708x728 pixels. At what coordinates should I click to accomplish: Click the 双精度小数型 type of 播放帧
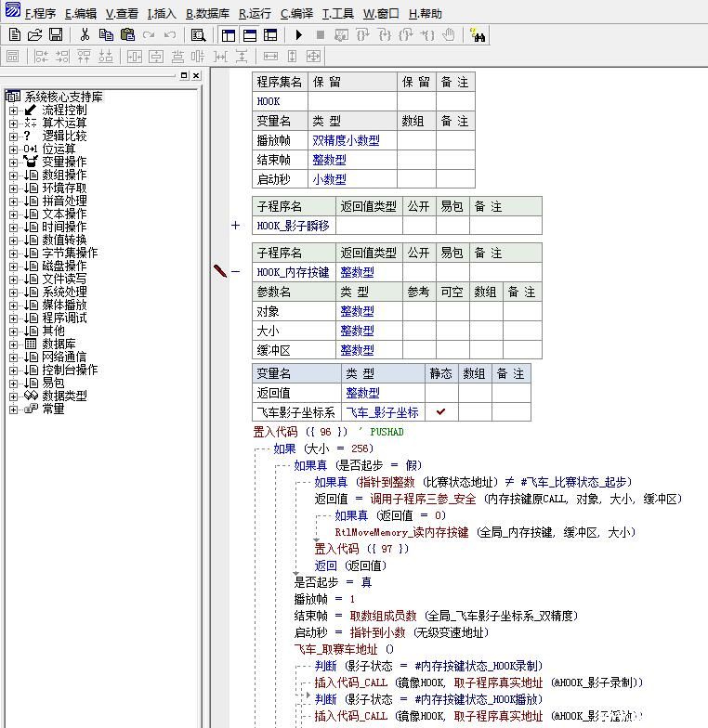345,140
